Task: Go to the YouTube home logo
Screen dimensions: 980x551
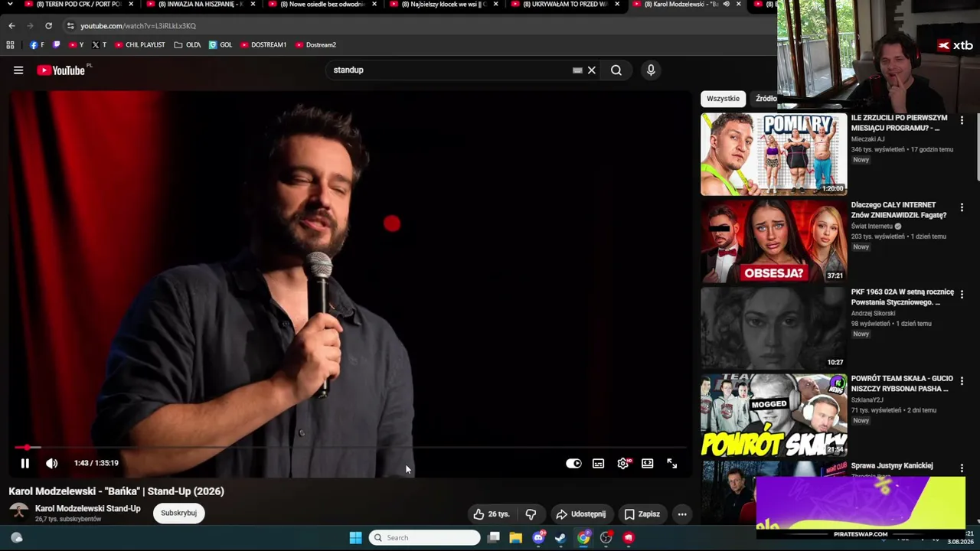Action: pyautogui.click(x=60, y=70)
